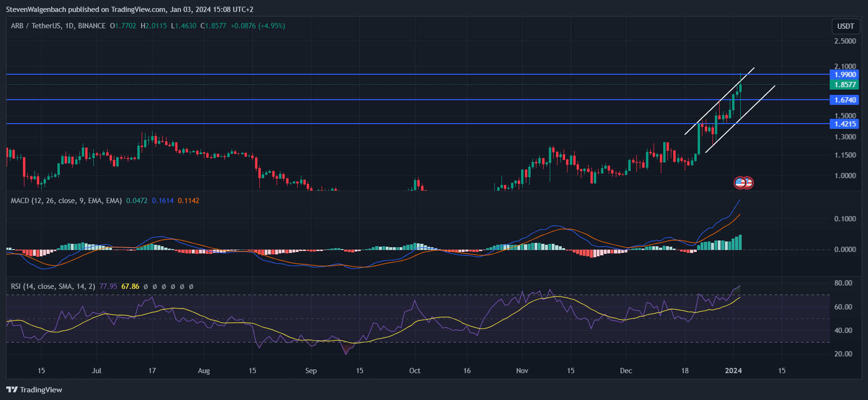Click the 1.3000 price scale label

click(x=845, y=137)
